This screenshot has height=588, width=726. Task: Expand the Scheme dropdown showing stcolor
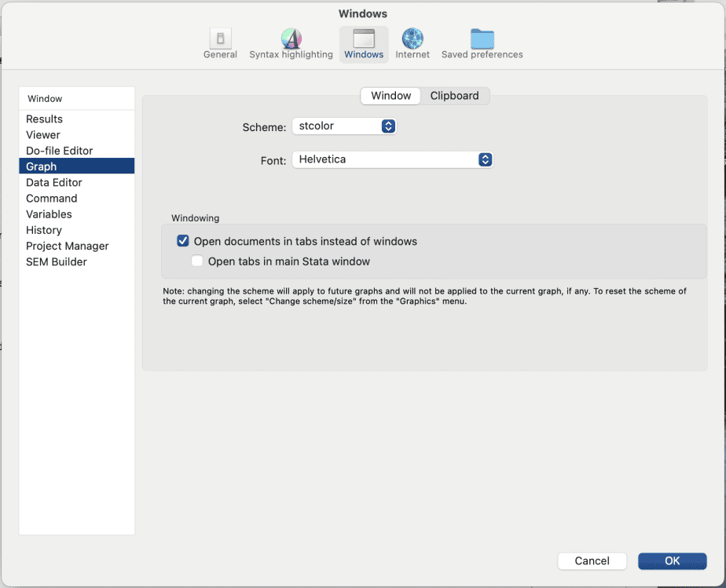coord(344,126)
